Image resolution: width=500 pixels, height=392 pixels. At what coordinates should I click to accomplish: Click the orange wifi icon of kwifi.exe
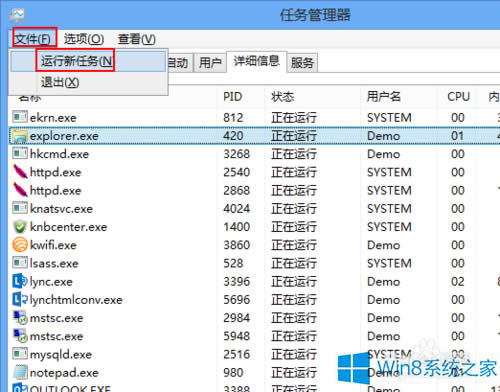20,245
